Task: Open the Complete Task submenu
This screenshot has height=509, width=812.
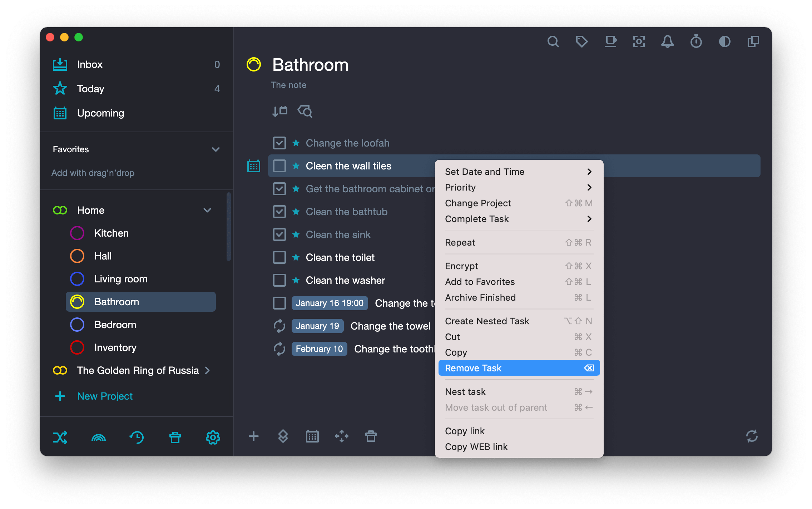Action: click(519, 219)
